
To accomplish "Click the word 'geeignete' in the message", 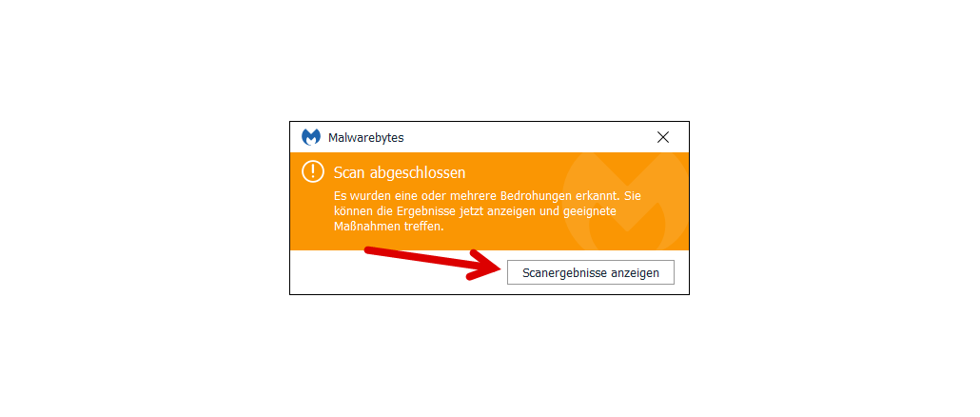I will point(589,212).
